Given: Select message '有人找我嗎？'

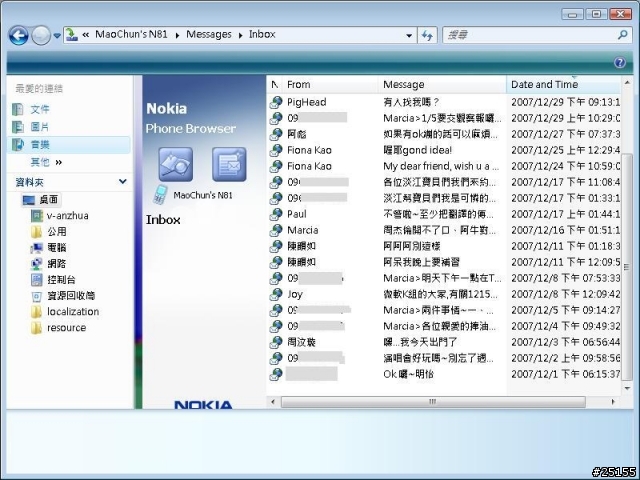Looking at the screenshot, I should pos(411,102).
